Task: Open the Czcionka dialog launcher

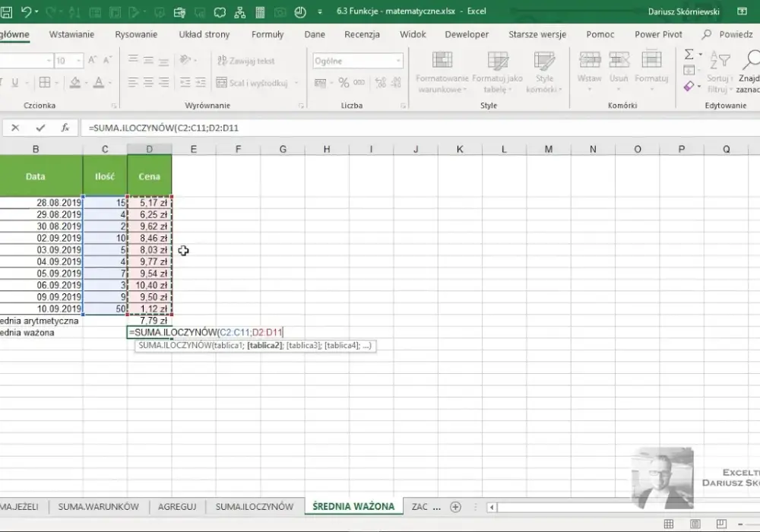Action: pyautogui.click(x=114, y=106)
